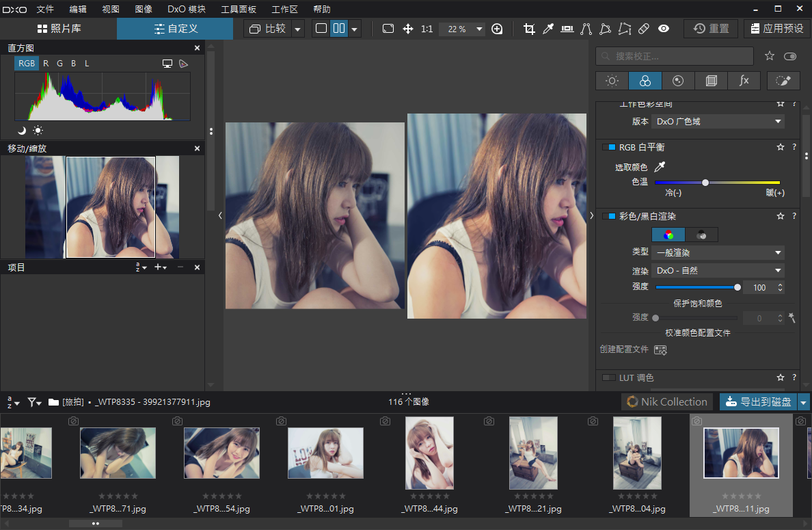Viewport: 812px width, 530px height.
Task: Open the 工具面板 menu
Action: (x=239, y=10)
